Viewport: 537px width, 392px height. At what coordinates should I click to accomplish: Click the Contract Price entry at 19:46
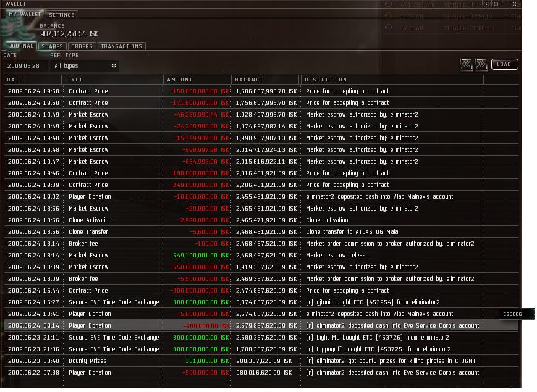pos(261,173)
